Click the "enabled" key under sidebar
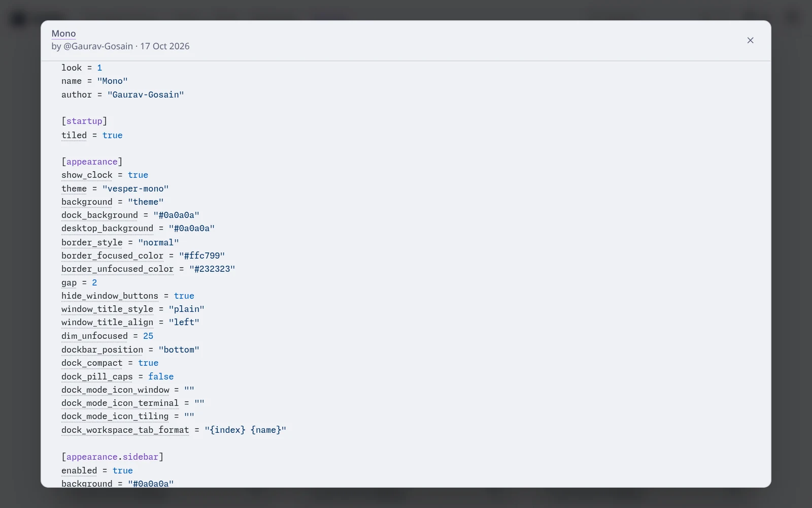The image size is (812, 508). 79,470
